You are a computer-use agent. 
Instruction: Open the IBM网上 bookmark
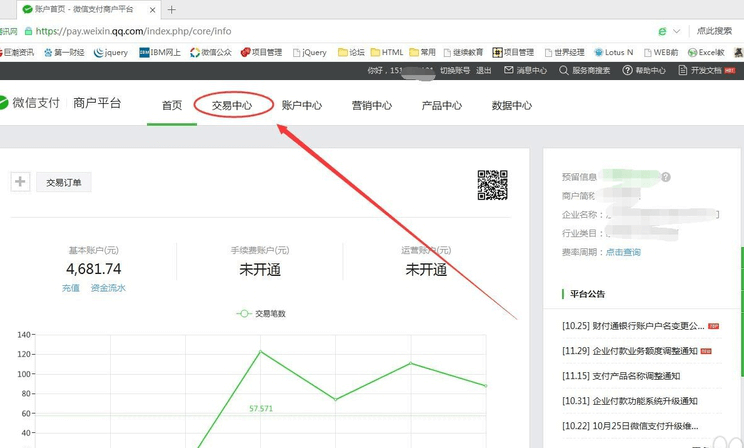click(x=160, y=52)
